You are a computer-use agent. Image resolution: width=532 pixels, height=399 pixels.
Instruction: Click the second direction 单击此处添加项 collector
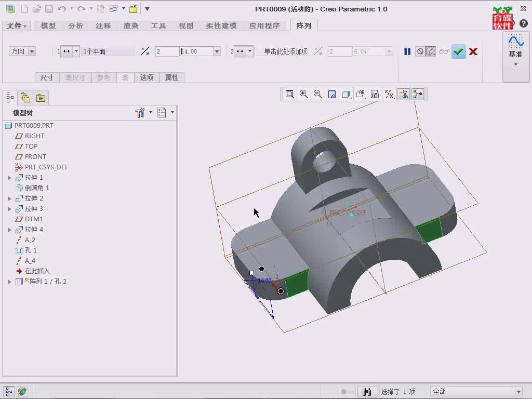coord(281,51)
